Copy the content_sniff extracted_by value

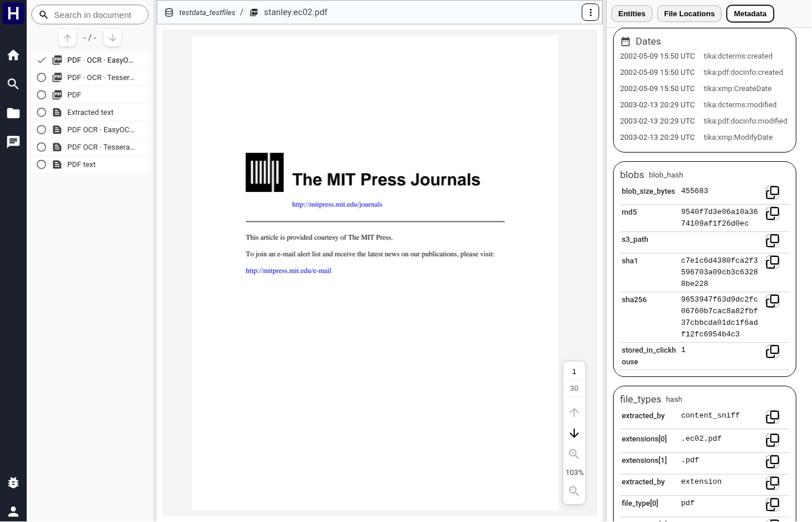click(x=773, y=417)
